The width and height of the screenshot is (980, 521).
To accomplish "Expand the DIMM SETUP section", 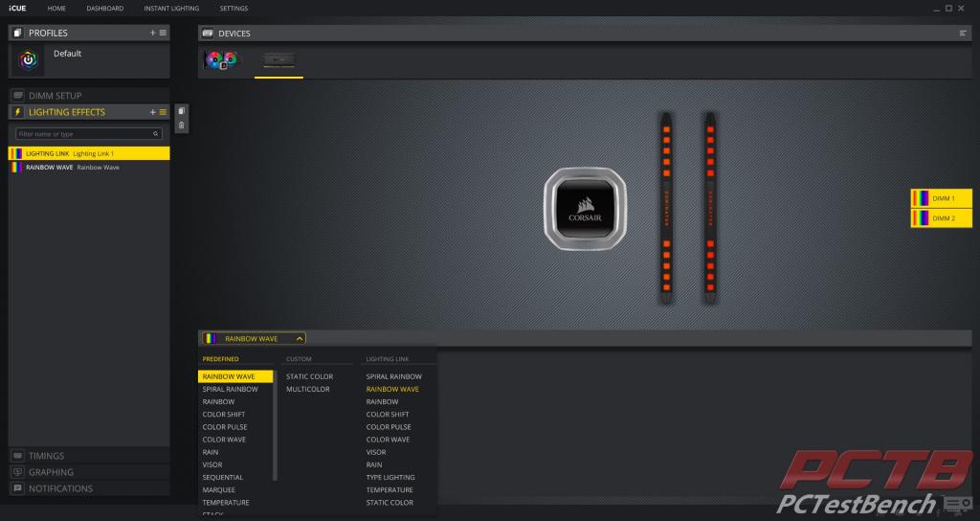I will (x=89, y=96).
